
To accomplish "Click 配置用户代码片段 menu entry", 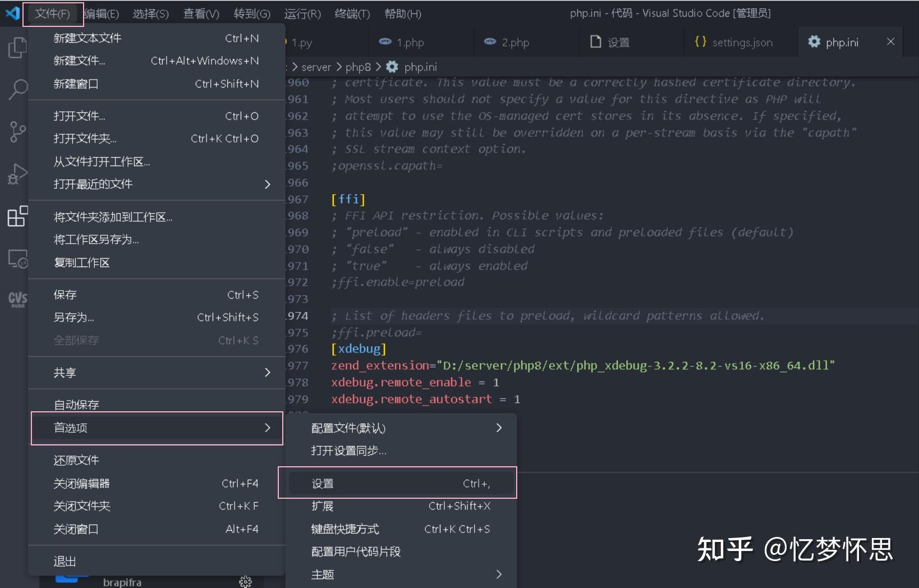I will pyautogui.click(x=356, y=551).
